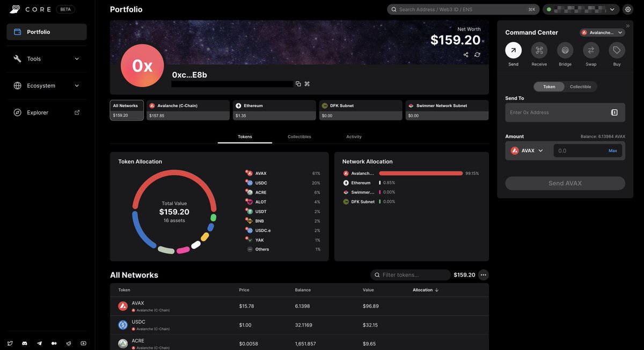Open the Medium blog icon
The height and width of the screenshot is (350, 644).
54,343
